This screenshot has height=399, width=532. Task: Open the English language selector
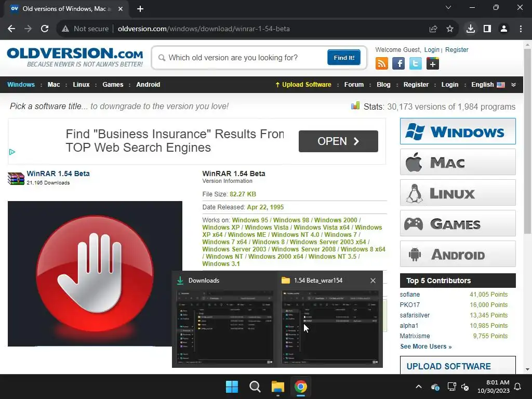click(x=488, y=85)
